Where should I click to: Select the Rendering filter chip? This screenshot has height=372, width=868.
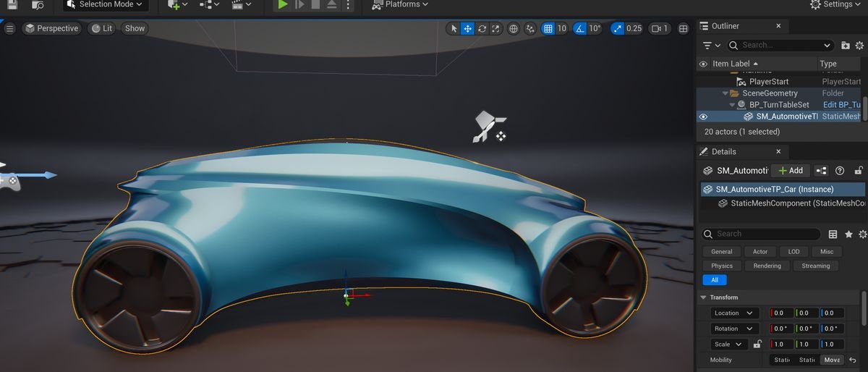tap(767, 266)
